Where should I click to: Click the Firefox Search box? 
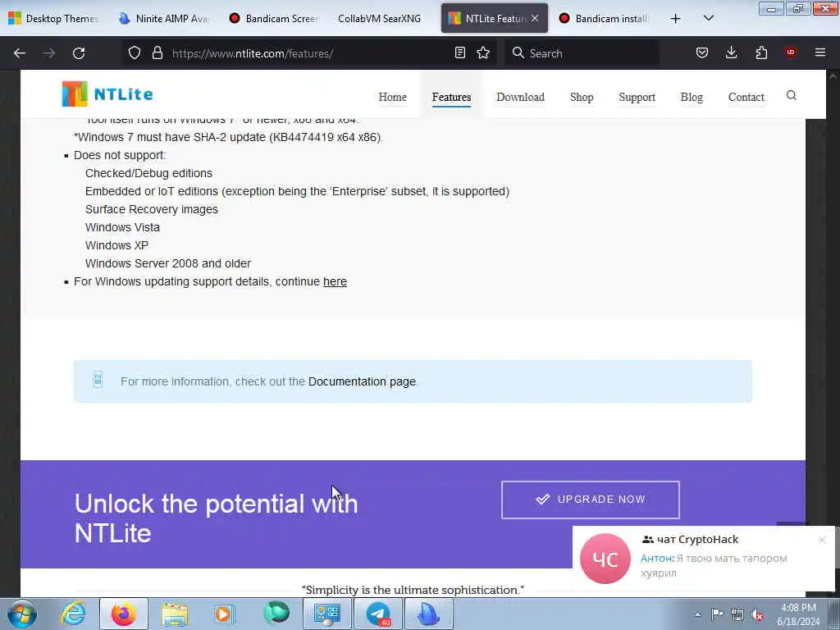coord(582,53)
